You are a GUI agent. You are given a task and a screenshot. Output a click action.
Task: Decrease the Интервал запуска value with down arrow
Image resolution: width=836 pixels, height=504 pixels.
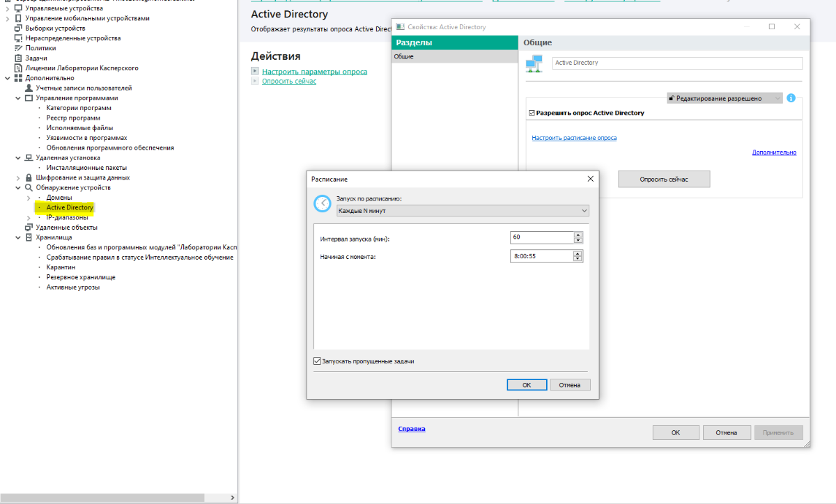tap(578, 240)
